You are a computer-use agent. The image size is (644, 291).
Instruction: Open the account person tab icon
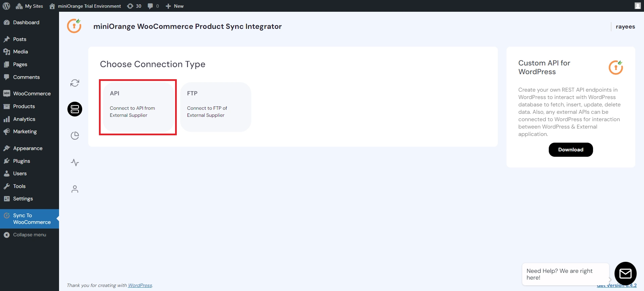pos(75,189)
